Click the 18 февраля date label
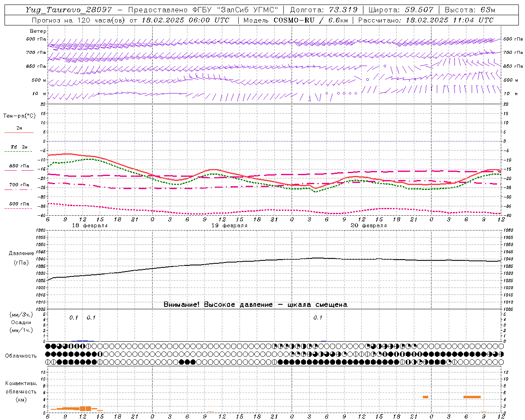This screenshot has height=420, width=525. (x=90, y=226)
